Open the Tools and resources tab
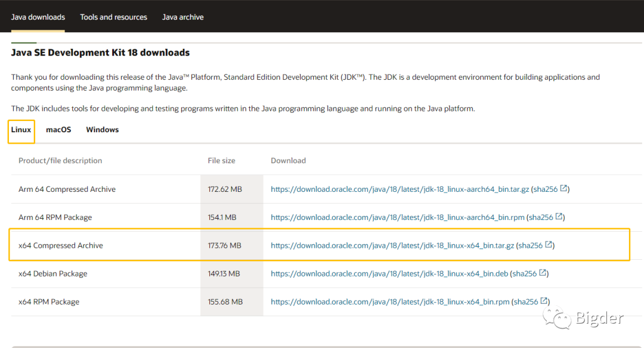 [x=114, y=17]
